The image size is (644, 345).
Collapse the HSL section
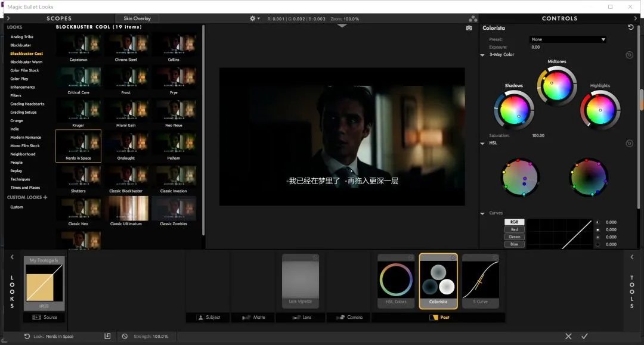tap(482, 144)
